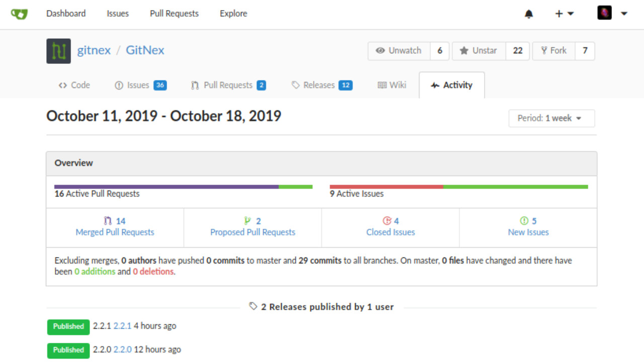
Task: Fork the GitNex repository
Action: coord(553,51)
